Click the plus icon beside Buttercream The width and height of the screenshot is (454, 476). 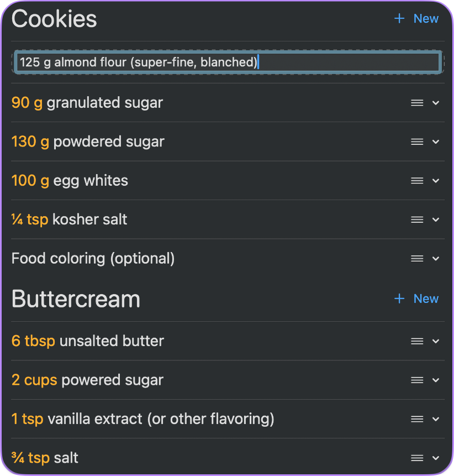pyautogui.click(x=399, y=299)
